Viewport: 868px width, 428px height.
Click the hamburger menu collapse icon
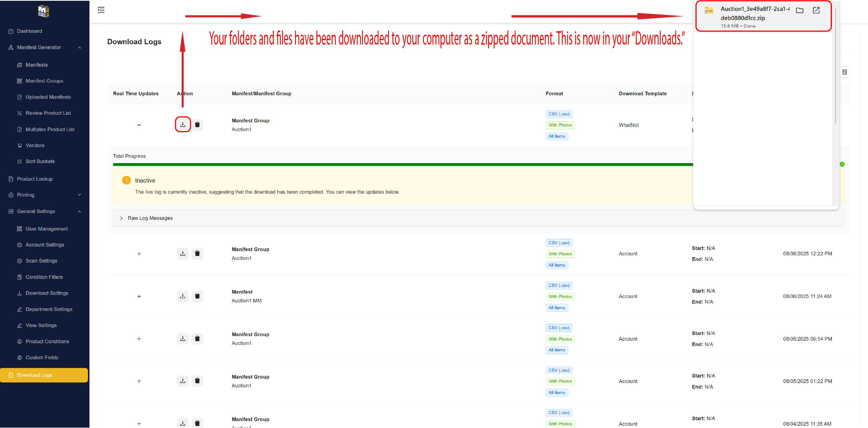pyautogui.click(x=101, y=10)
